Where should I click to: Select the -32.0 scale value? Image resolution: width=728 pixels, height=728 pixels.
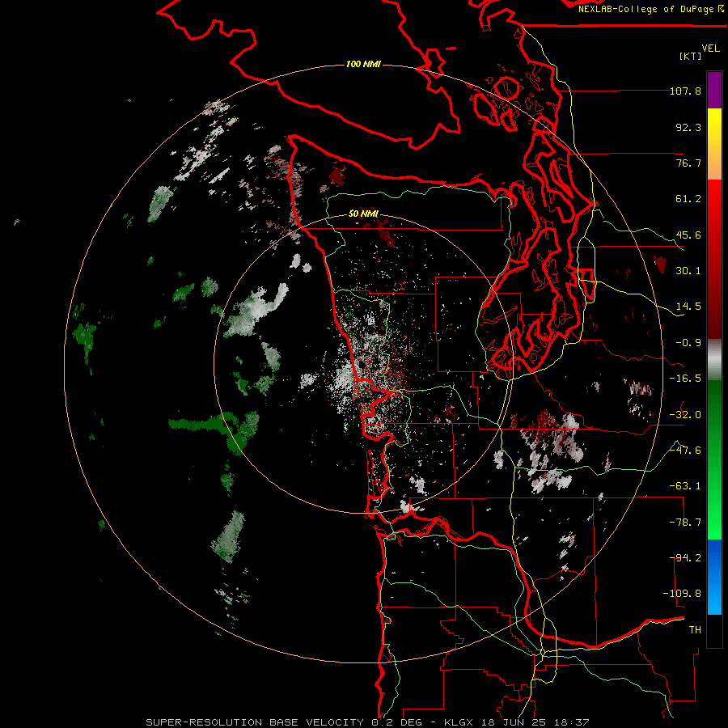[x=685, y=415]
